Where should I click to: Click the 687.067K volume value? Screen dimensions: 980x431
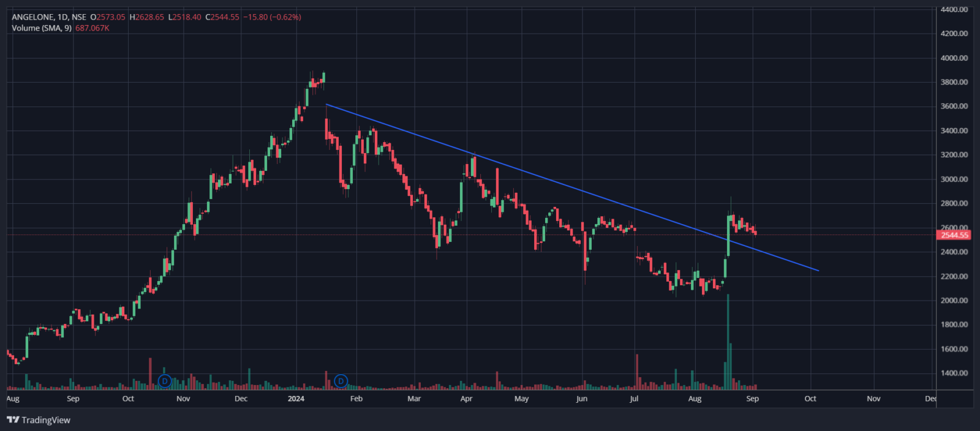(92, 28)
